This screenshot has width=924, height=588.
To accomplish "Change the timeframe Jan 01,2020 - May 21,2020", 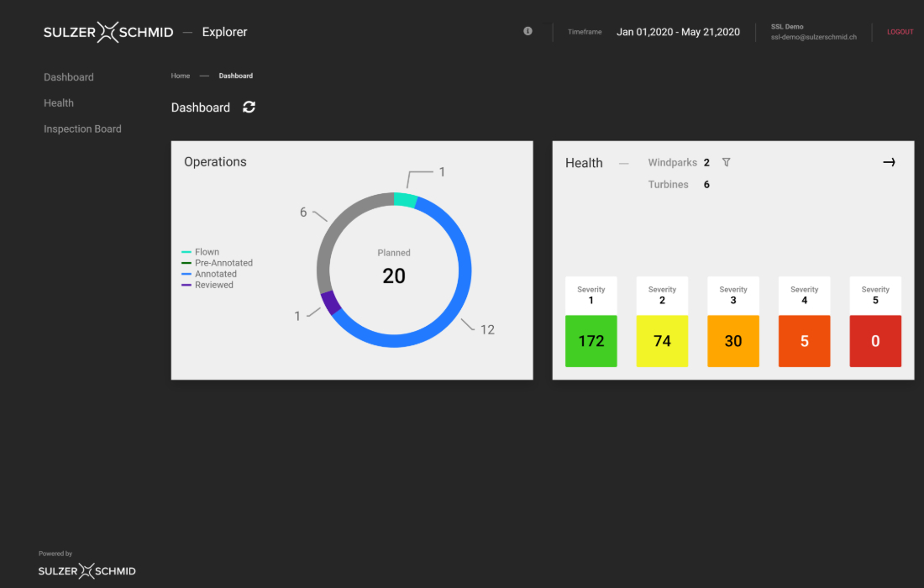I will [x=678, y=32].
